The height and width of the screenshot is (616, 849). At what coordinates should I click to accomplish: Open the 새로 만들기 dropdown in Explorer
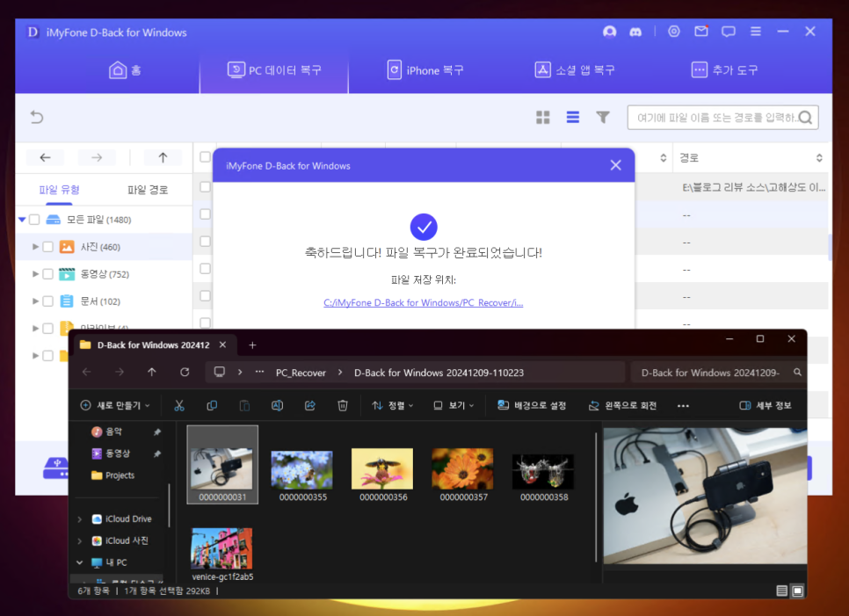115,405
